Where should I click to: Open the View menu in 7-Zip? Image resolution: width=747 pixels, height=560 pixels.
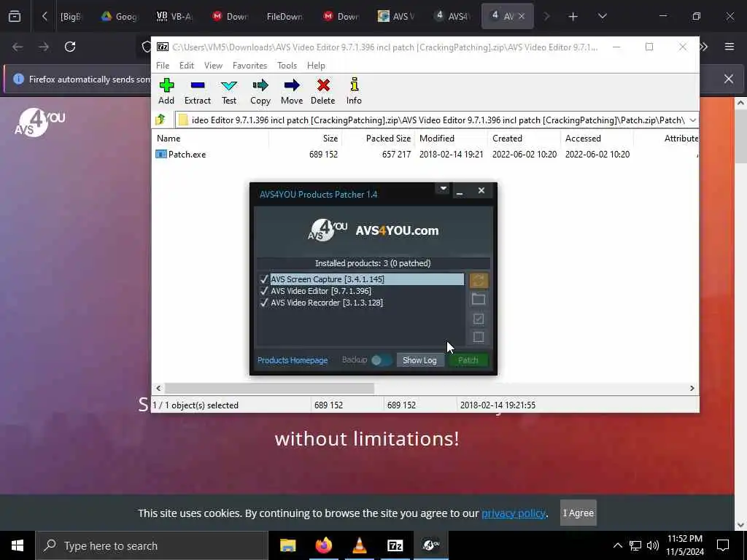click(x=213, y=66)
